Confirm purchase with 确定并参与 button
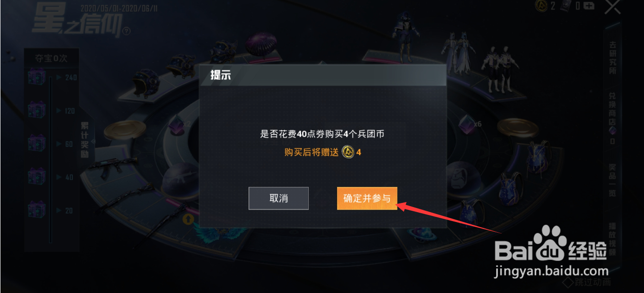 pos(367,198)
